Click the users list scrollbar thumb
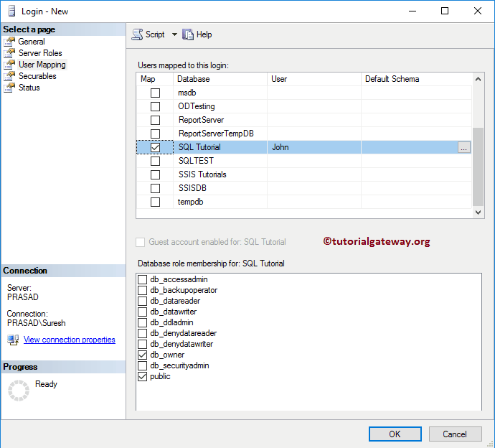495x448 pixels. click(478, 167)
